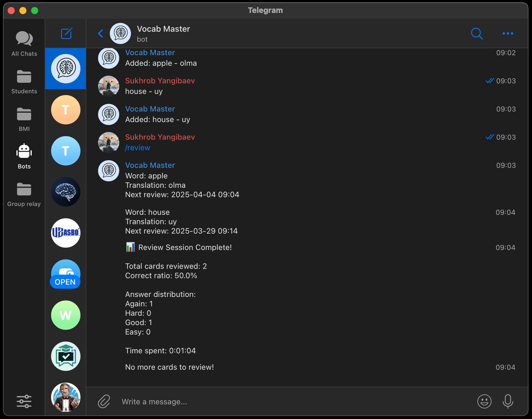Click read checkmarks beside 'house - uy' message
Screen dimensions: 532x419
[x=490, y=80]
